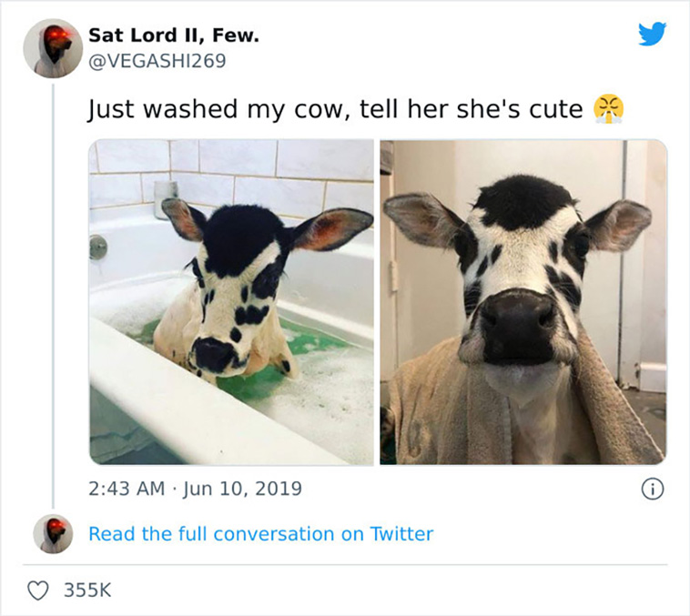This screenshot has width=690, height=616.
Task: Open the info circle icon
Action: point(652,490)
